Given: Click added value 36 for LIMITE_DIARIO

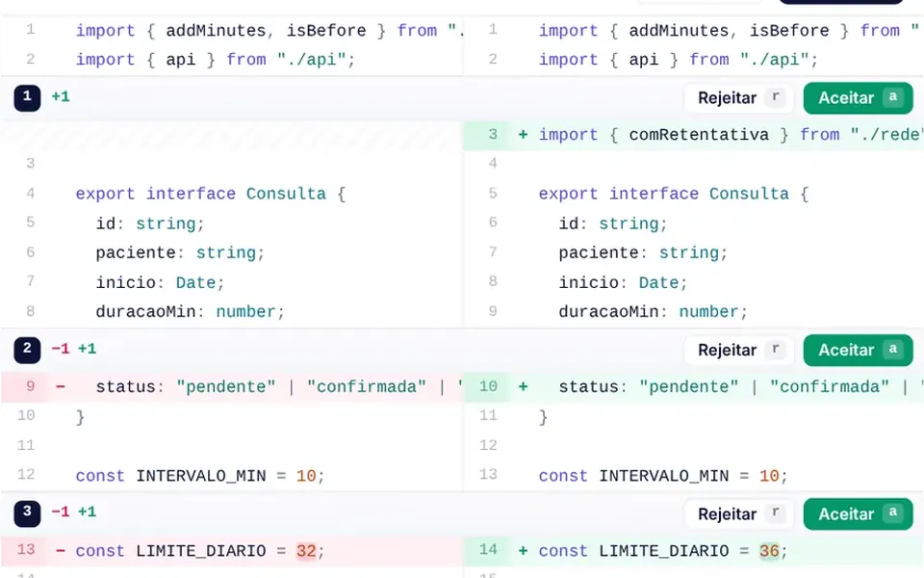Looking at the screenshot, I should tap(769, 551).
